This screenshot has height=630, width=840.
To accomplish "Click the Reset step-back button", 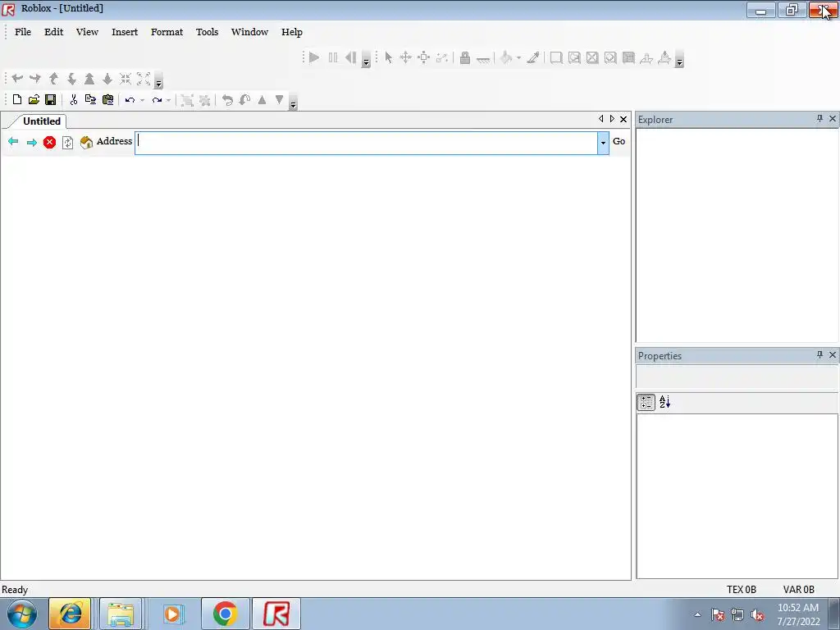I will (x=350, y=57).
